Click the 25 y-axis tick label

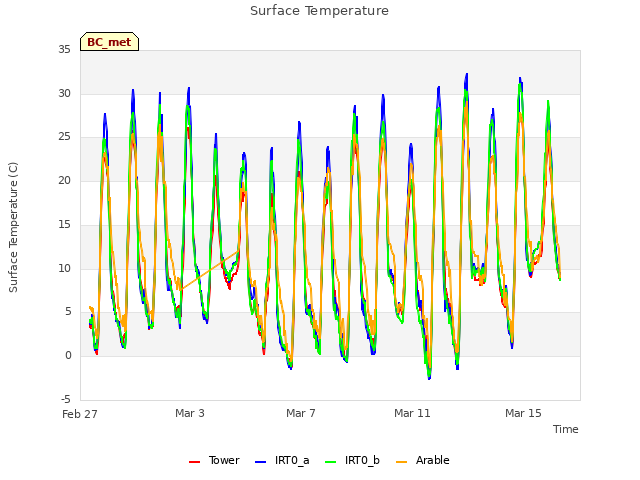point(64,137)
